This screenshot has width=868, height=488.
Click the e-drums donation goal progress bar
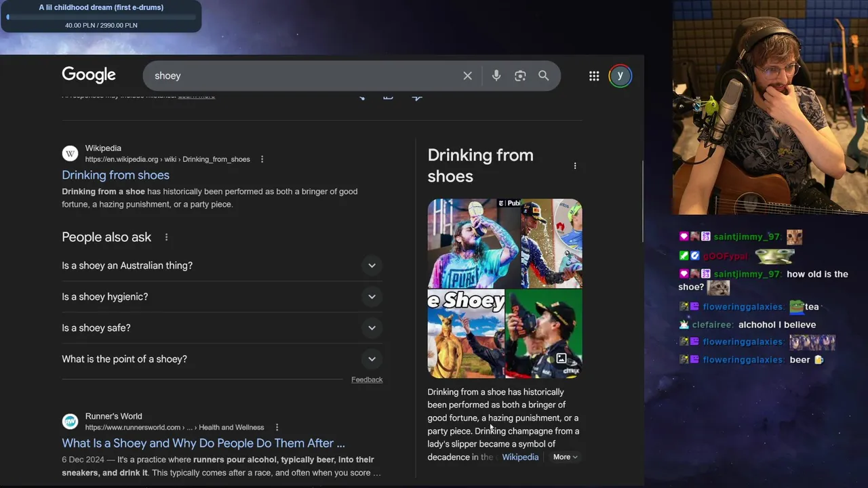pyautogui.click(x=101, y=17)
